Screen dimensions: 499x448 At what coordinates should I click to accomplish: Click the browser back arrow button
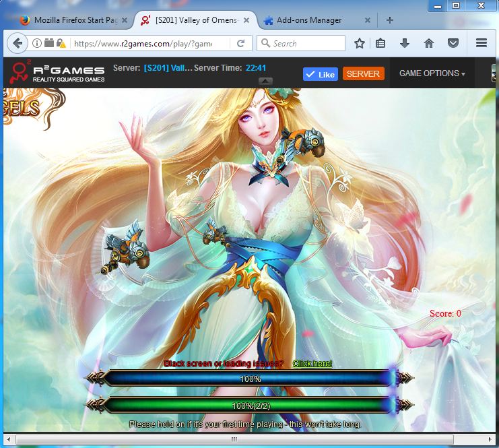point(17,44)
